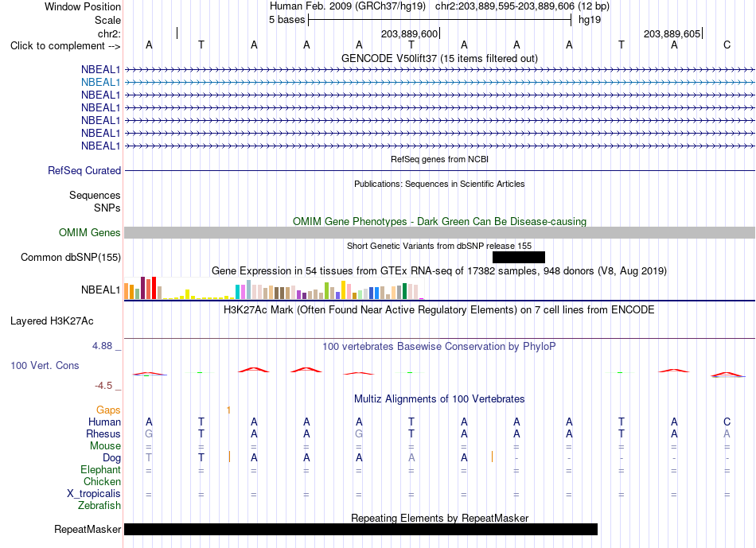The width and height of the screenshot is (756, 548).
Task: Select the Scale label on the left
Action: pos(107,20)
